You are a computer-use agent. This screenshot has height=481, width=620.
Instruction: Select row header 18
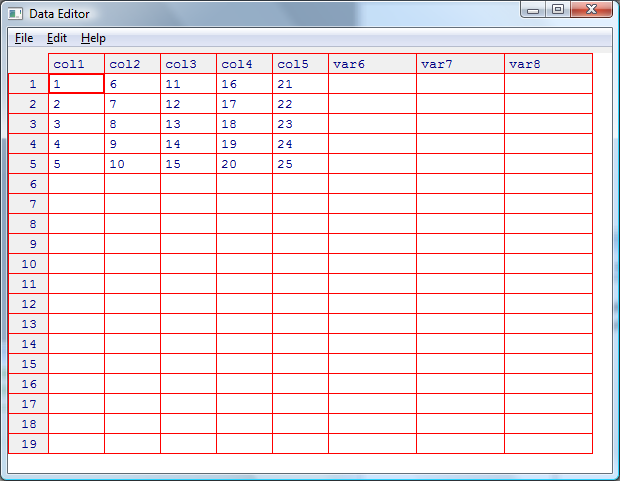pyautogui.click(x=28, y=424)
